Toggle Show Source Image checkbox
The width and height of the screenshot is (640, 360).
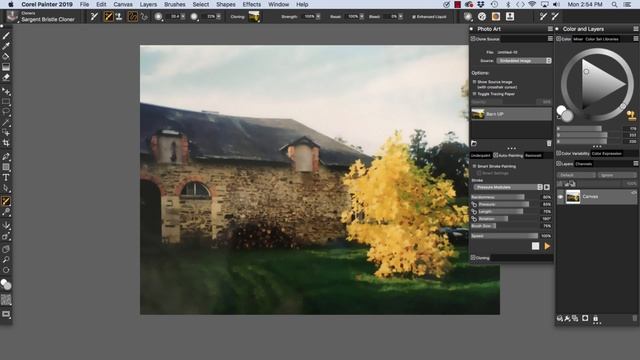click(x=474, y=82)
